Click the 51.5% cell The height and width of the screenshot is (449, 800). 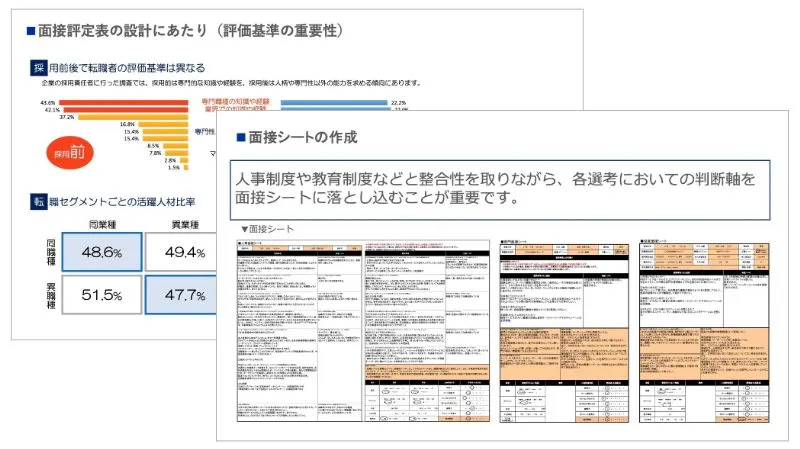[102, 295]
